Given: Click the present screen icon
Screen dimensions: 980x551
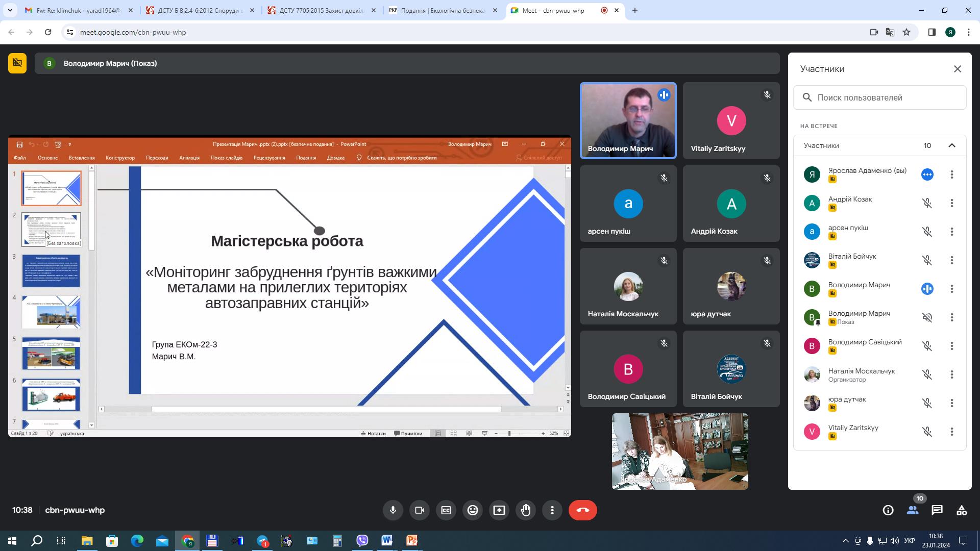Looking at the screenshot, I should [499, 510].
